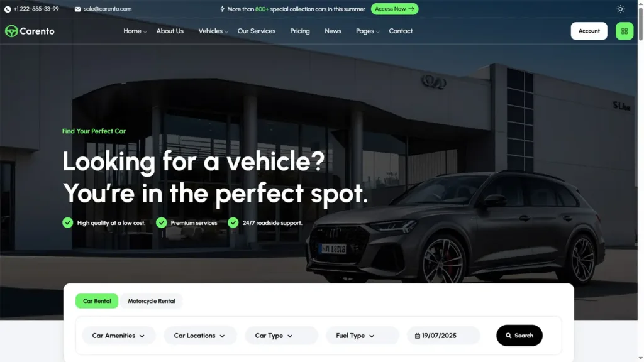Expand the Fuel Type dropdown
The width and height of the screenshot is (644, 362).
pos(362,336)
